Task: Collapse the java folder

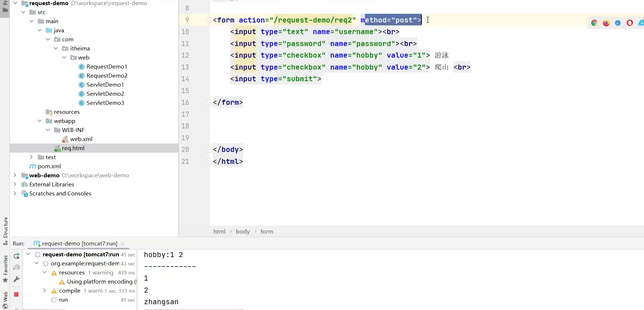Action: click(x=40, y=30)
